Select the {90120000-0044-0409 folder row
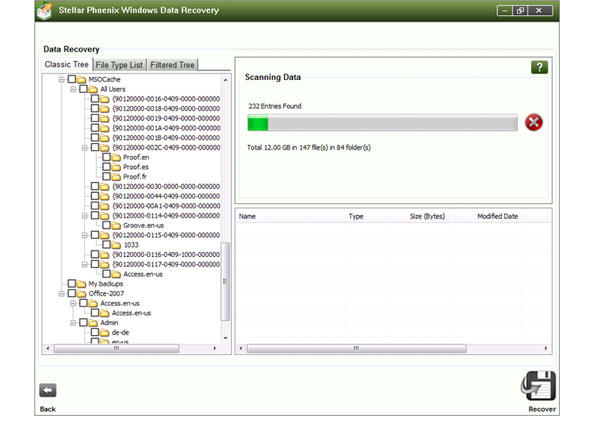This screenshot has height=421, width=590. 166,196
